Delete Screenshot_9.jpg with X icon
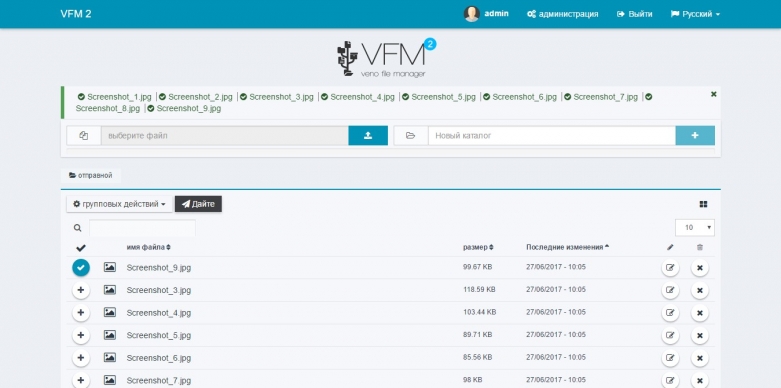Screen dimensions: 781x388 (x=700, y=268)
